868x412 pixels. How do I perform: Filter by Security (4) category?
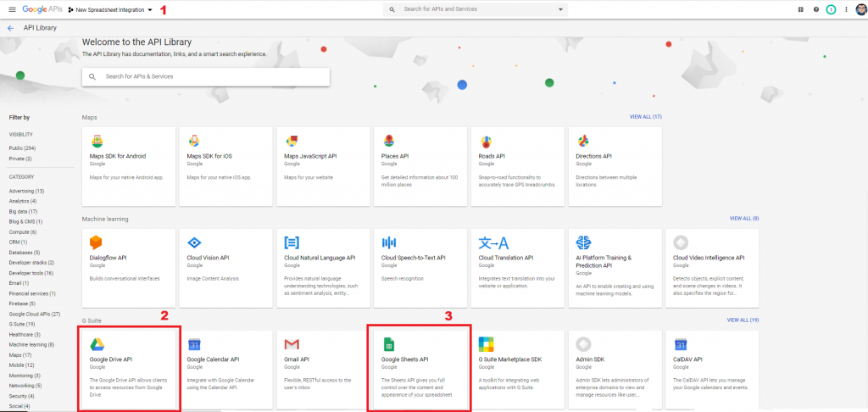coord(21,396)
